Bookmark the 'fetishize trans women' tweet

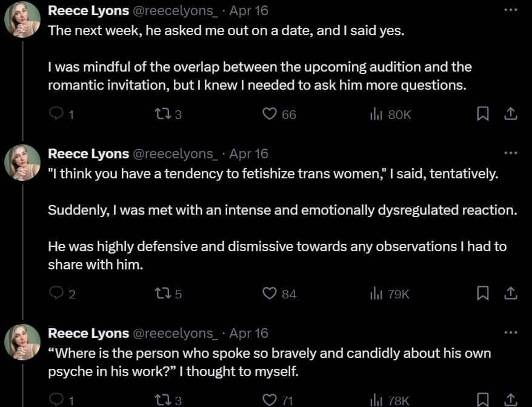pyautogui.click(x=482, y=293)
